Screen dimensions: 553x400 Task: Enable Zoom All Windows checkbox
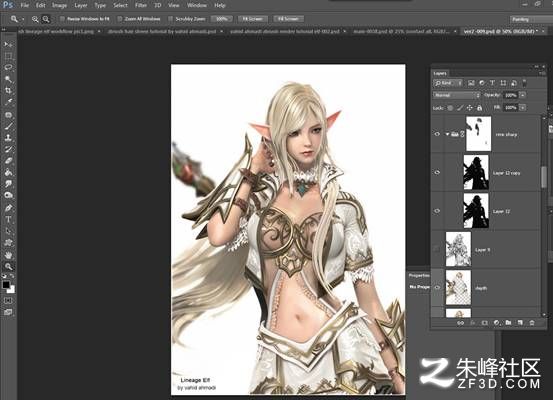tap(120, 19)
